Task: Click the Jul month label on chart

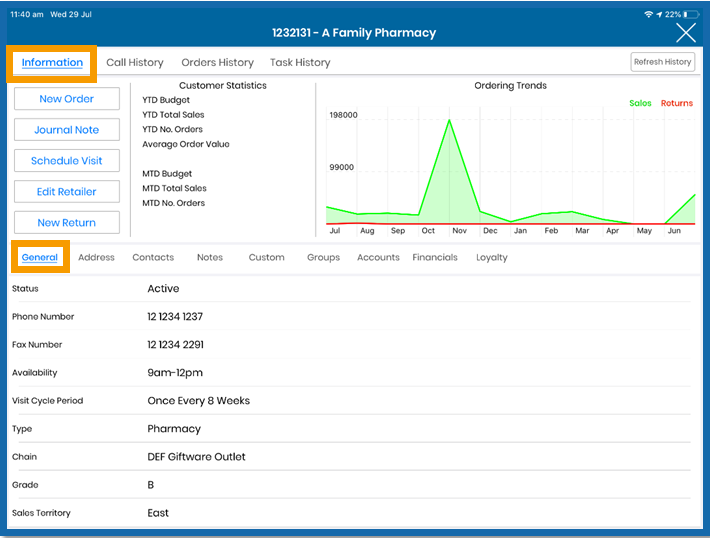Action: (335, 231)
